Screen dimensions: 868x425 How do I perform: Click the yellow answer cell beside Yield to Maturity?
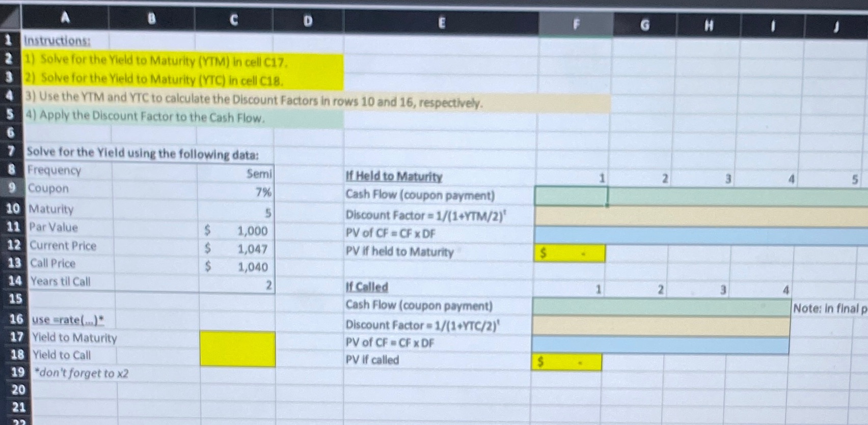point(238,340)
